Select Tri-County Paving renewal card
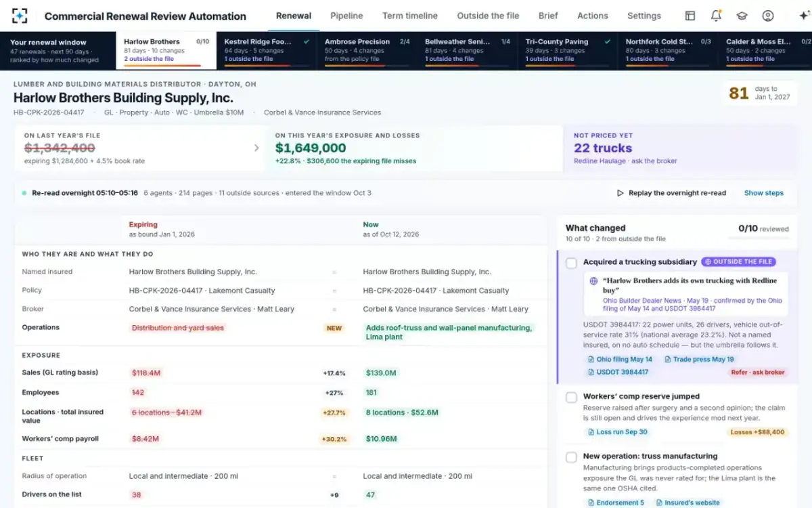The image size is (812, 508). click(x=568, y=50)
